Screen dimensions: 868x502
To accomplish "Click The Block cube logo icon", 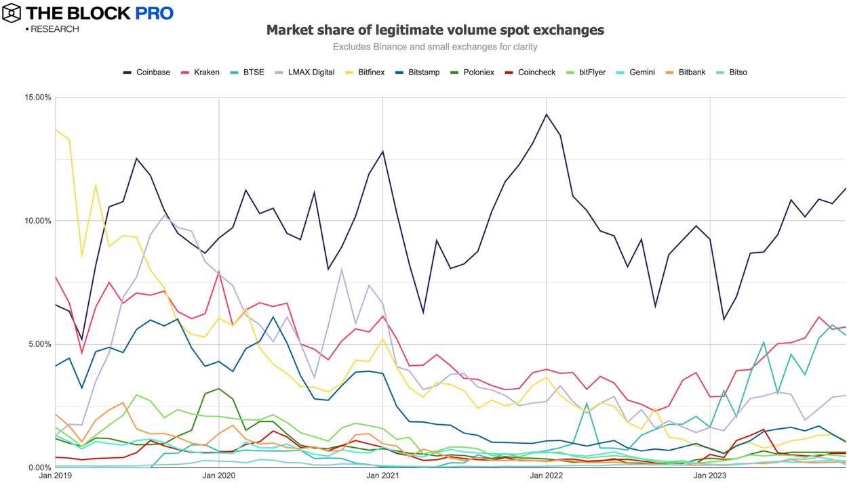I will click(12, 13).
